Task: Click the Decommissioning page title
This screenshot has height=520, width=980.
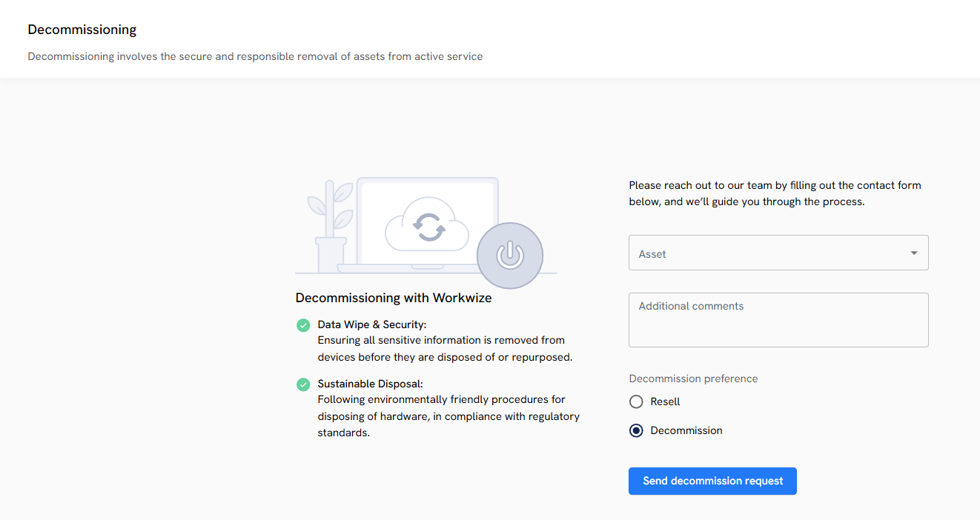Action: (x=82, y=30)
